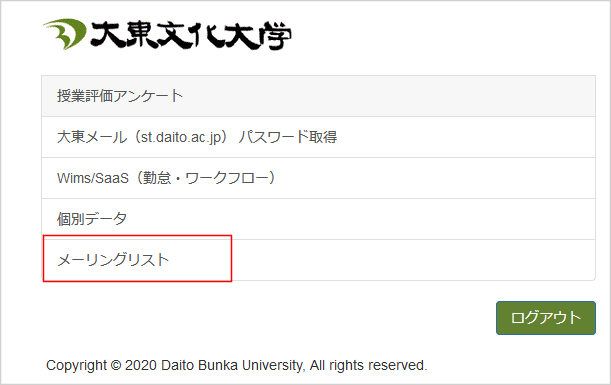Get the Daito mail password via パスワード取得

click(x=318, y=137)
